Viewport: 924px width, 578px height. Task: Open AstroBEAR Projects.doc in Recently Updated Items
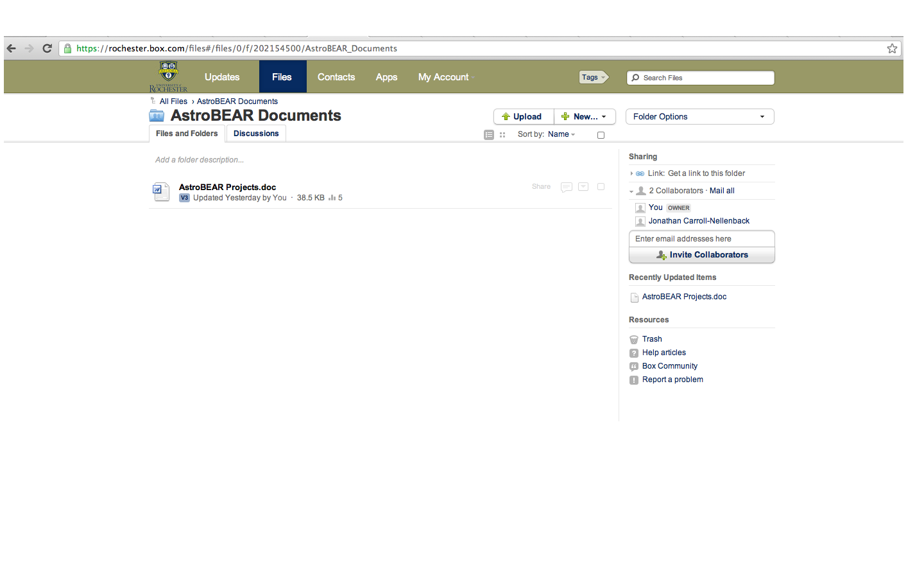coord(684,297)
